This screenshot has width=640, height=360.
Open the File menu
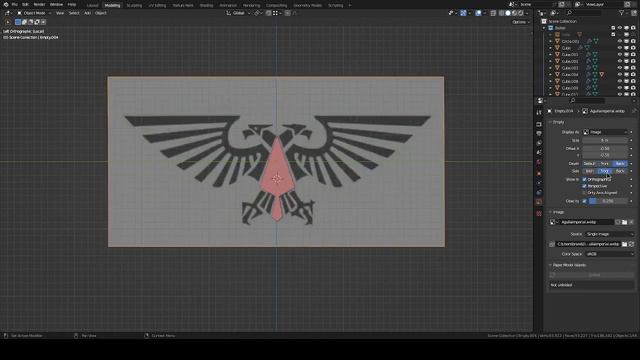click(x=15, y=4)
